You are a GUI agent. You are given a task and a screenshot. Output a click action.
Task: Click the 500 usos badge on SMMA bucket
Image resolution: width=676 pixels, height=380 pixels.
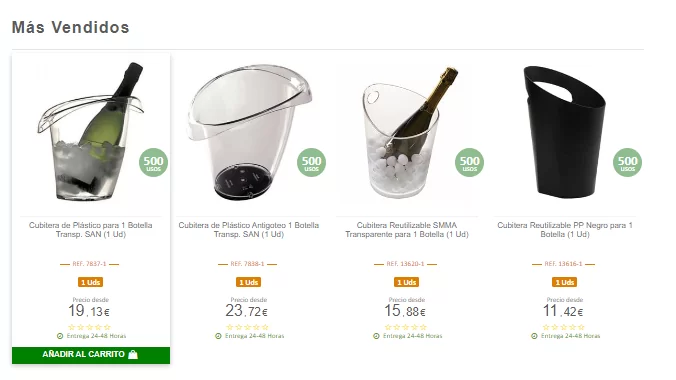click(x=469, y=163)
